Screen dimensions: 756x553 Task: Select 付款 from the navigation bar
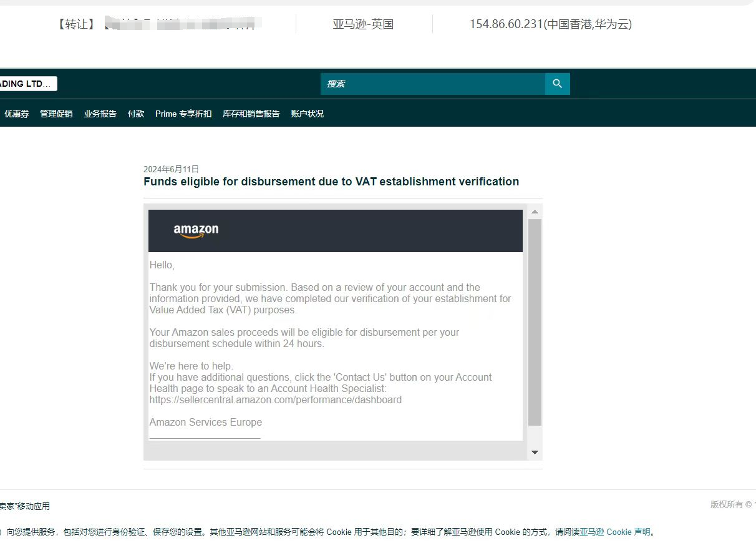coord(136,114)
